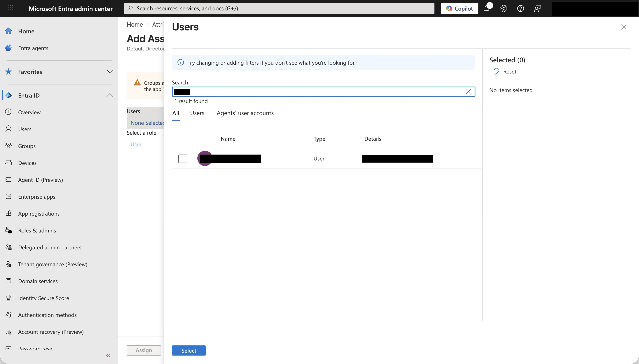
Task: Click the Name column header
Action: click(228, 139)
